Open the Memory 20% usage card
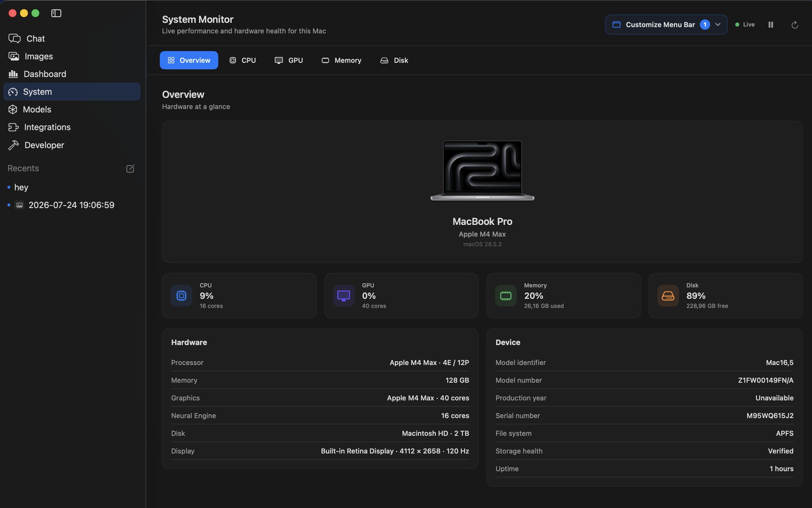Viewport: 812px width, 508px height. coord(563,296)
